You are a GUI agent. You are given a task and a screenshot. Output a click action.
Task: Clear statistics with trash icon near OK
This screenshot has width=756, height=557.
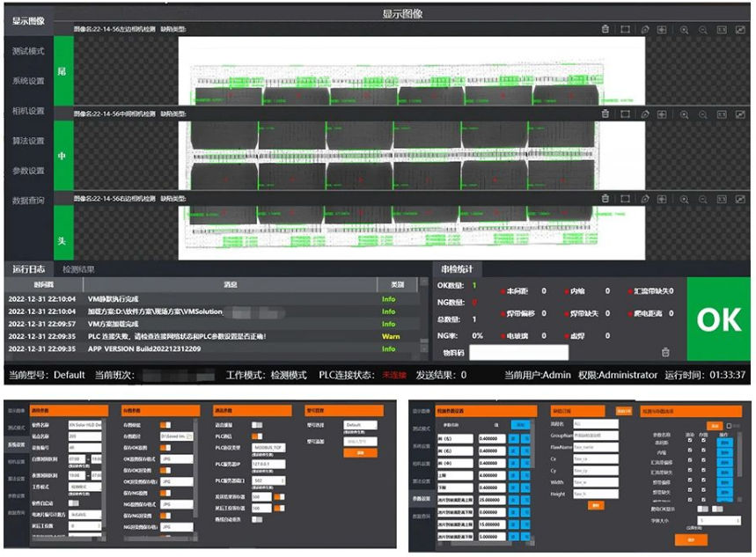tap(665, 352)
